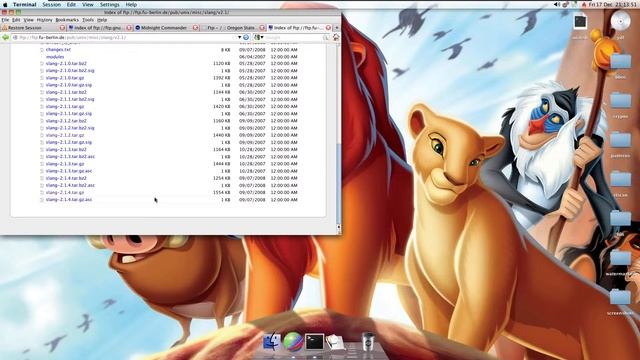Open slang-2.1.3.tar.bz2.asc link
Viewport: 640px width, 360px height.
pos(70,157)
